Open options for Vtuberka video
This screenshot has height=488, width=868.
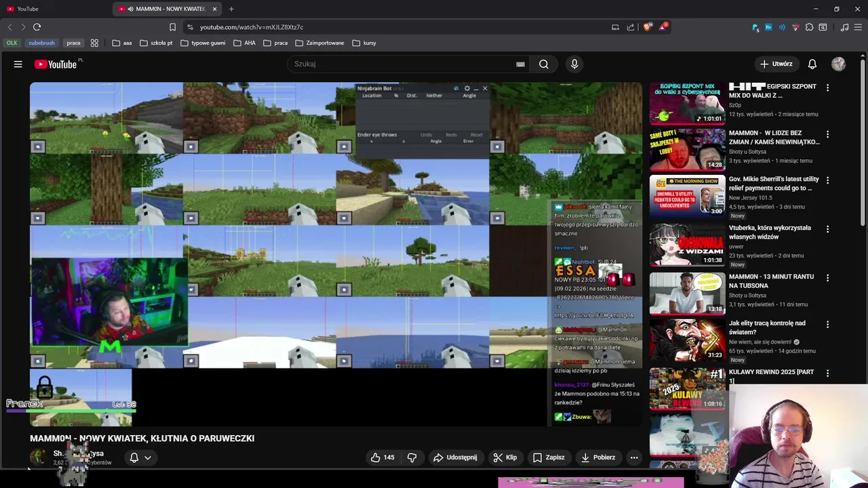click(x=827, y=229)
